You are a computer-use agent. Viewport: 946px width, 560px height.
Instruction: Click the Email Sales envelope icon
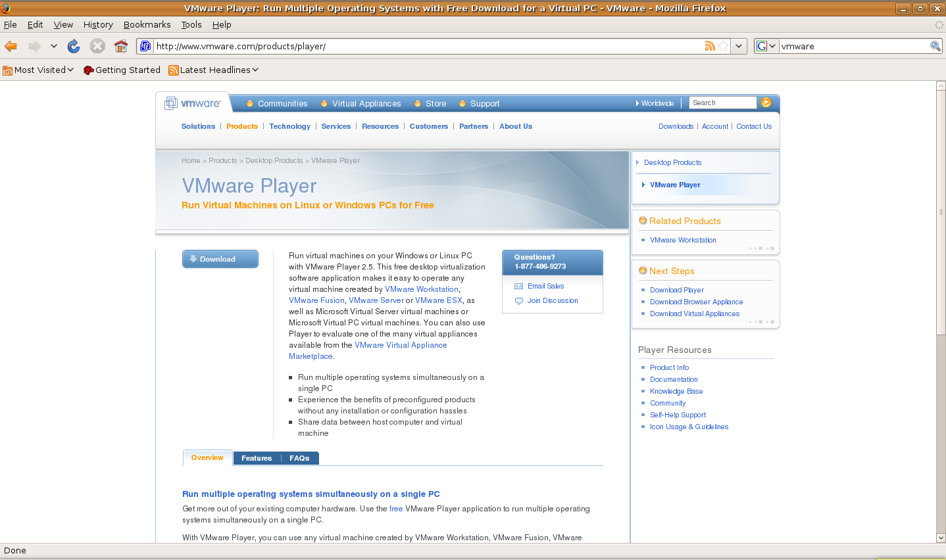(519, 287)
